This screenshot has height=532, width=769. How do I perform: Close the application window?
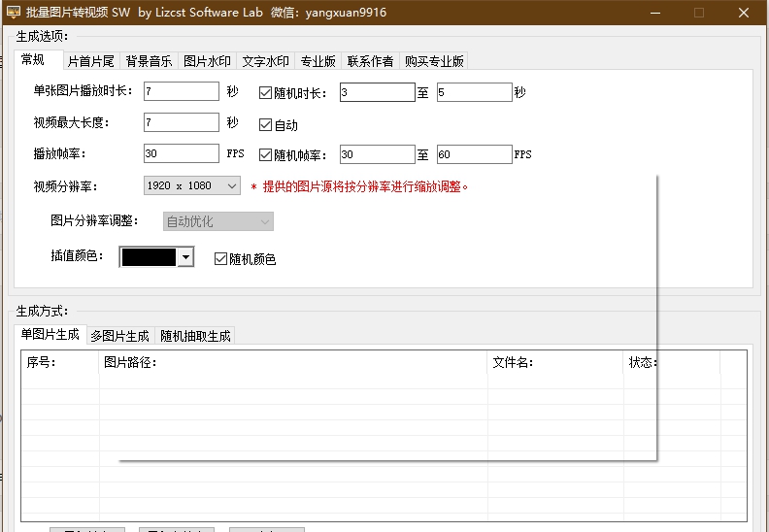point(744,13)
